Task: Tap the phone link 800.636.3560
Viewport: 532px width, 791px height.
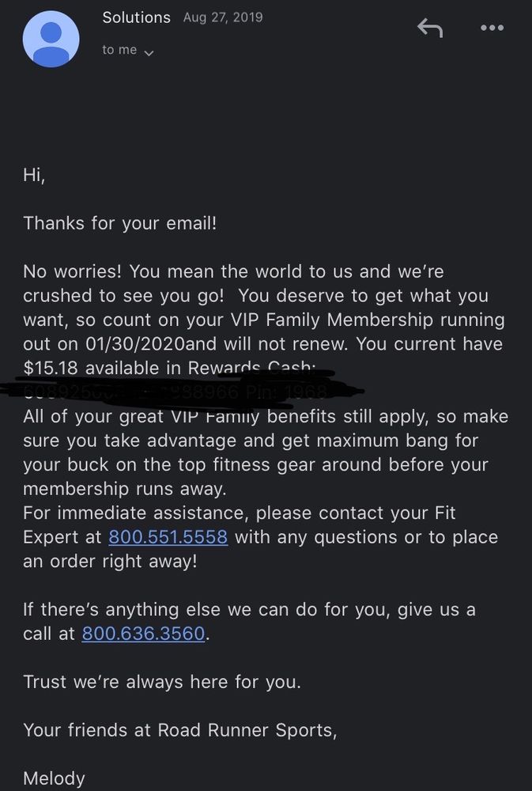Action: pyautogui.click(x=143, y=634)
